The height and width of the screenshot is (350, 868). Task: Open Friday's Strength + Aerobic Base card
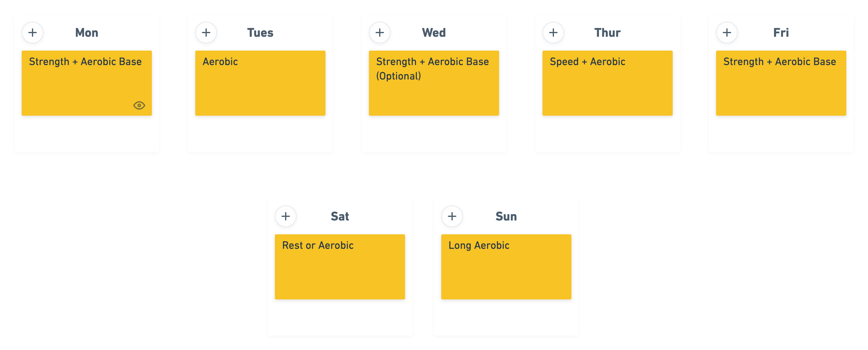click(x=781, y=83)
